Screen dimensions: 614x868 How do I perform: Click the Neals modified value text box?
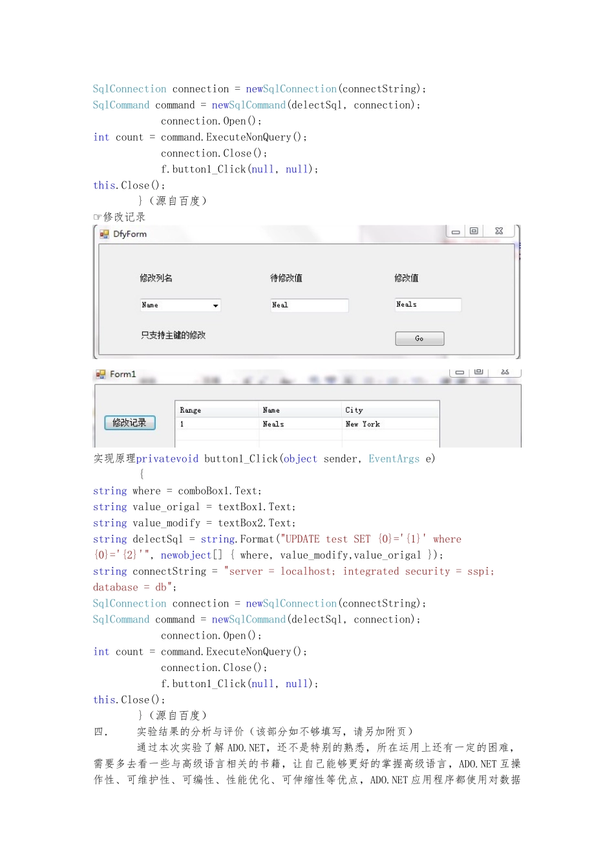[429, 305]
